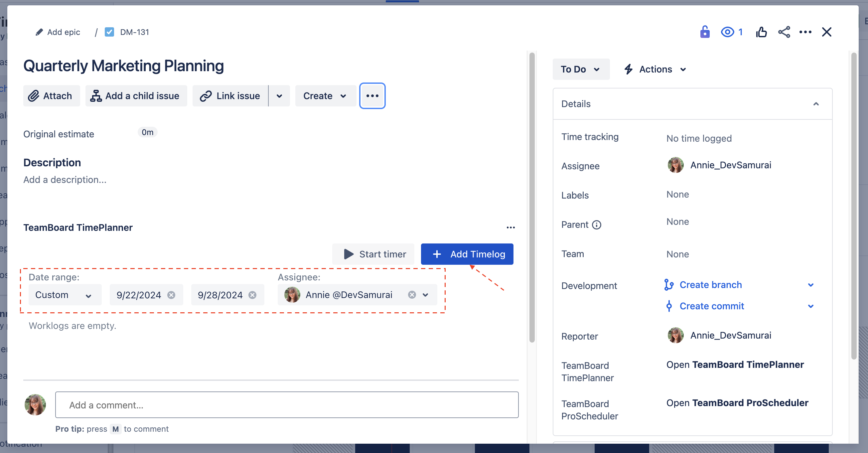Open the To Do status dropdown

point(581,69)
